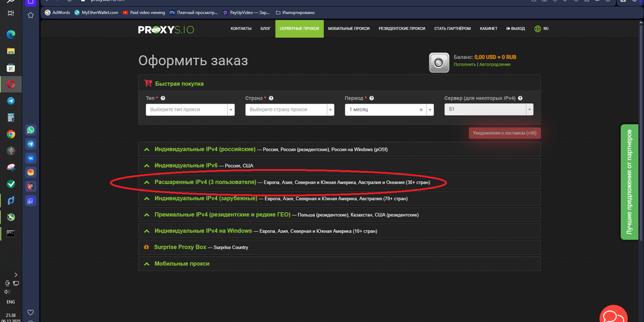Open Telegram messenger in Opera's sidebar
Image resolution: width=644 pixels, height=322 pixels.
coord(31,144)
